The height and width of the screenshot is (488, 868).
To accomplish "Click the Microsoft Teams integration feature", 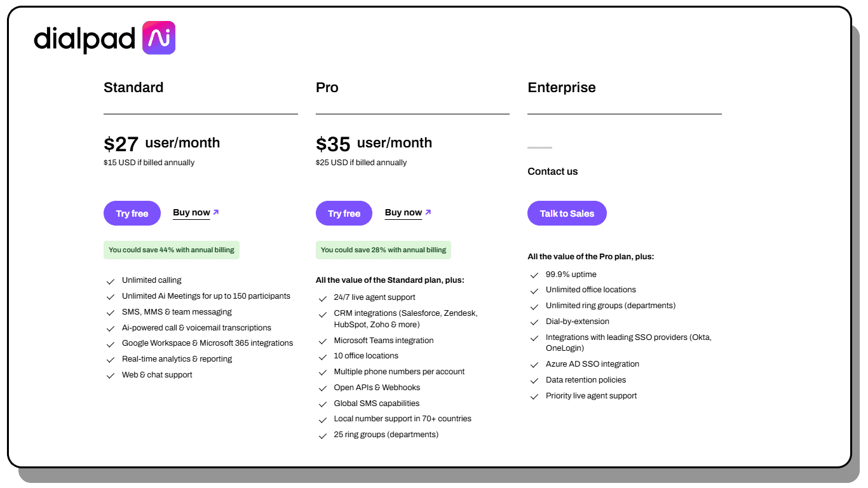I will click(x=384, y=341).
